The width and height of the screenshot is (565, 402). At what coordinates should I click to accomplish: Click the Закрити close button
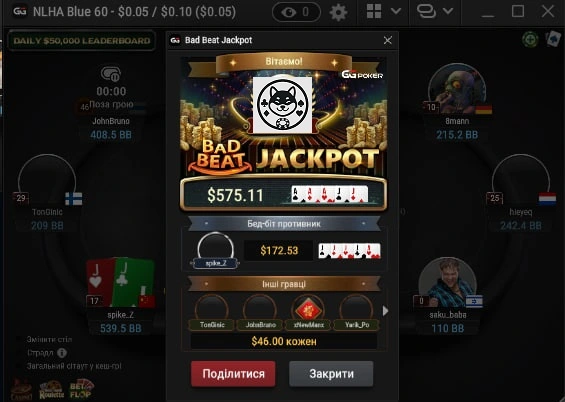[x=331, y=374]
